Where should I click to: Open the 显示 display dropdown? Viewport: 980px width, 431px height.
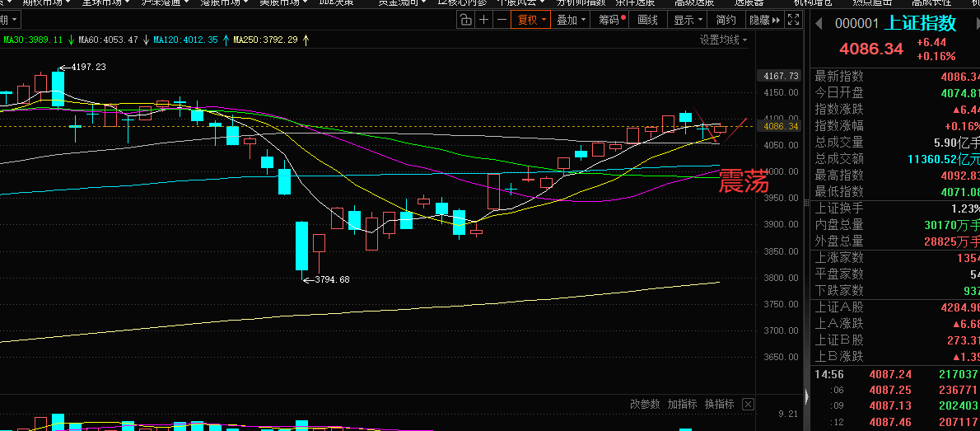pos(688,20)
